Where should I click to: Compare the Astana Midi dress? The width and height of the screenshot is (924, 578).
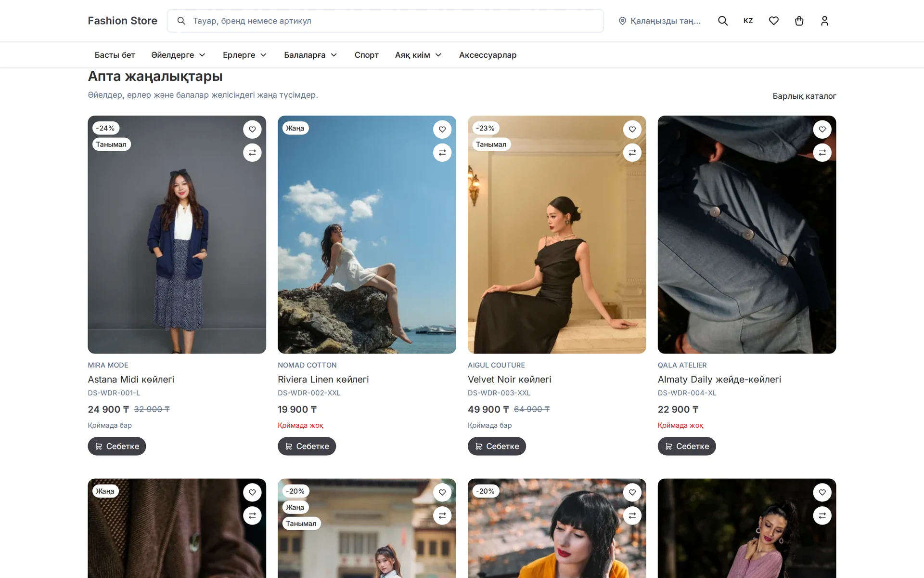(x=252, y=153)
